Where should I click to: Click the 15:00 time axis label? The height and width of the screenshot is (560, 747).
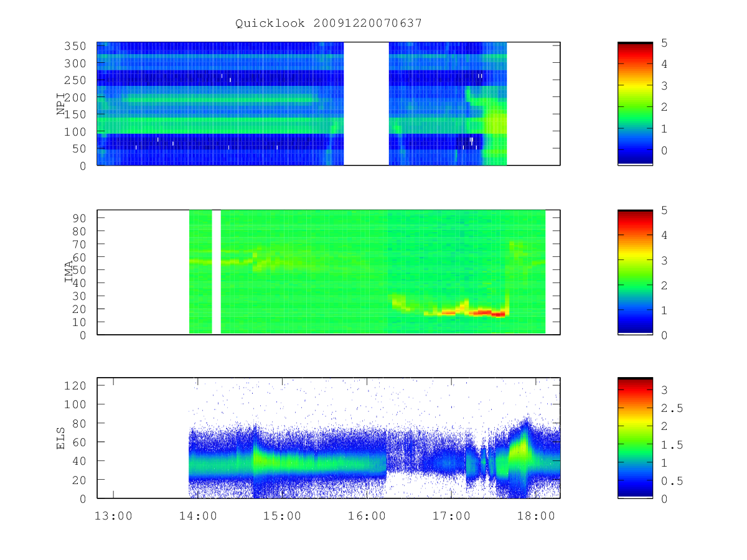(283, 516)
